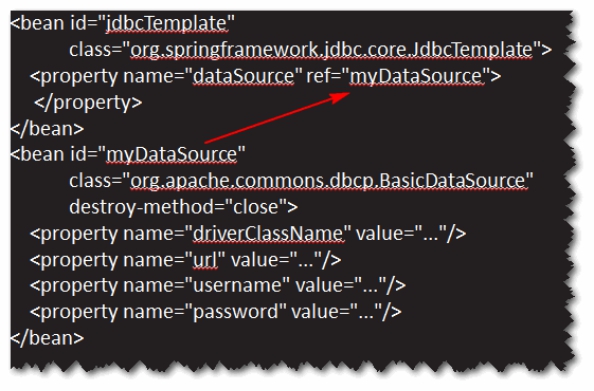The image size is (594, 391).
Task: Click the last </bean> closing tag
Action: pos(47,338)
